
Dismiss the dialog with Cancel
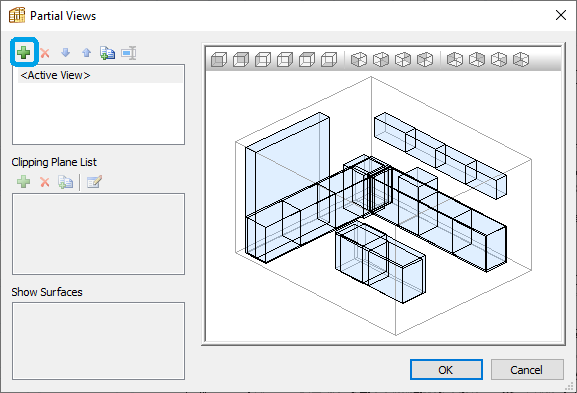pos(527,369)
